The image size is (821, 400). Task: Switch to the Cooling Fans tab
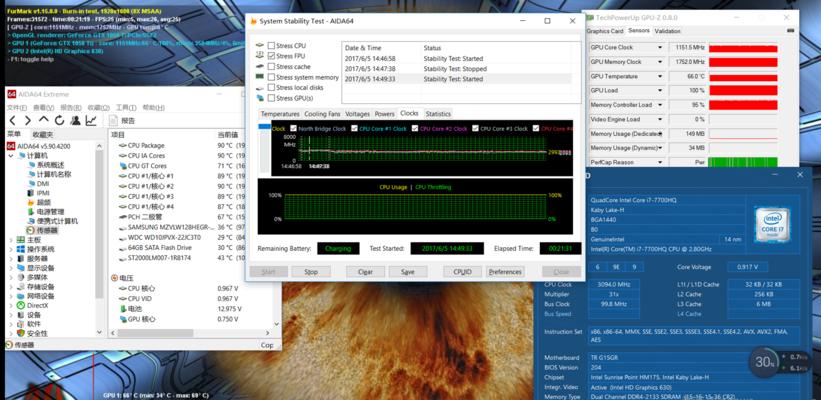pos(322,114)
